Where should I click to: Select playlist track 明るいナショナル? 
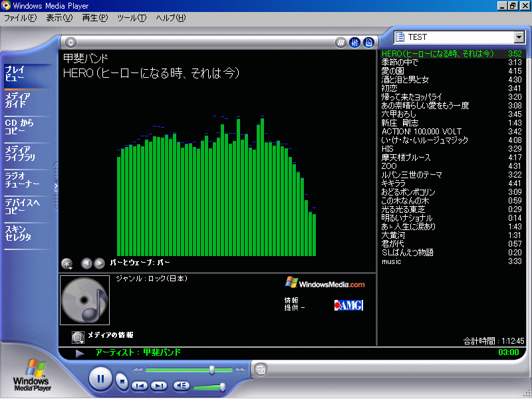click(452, 218)
